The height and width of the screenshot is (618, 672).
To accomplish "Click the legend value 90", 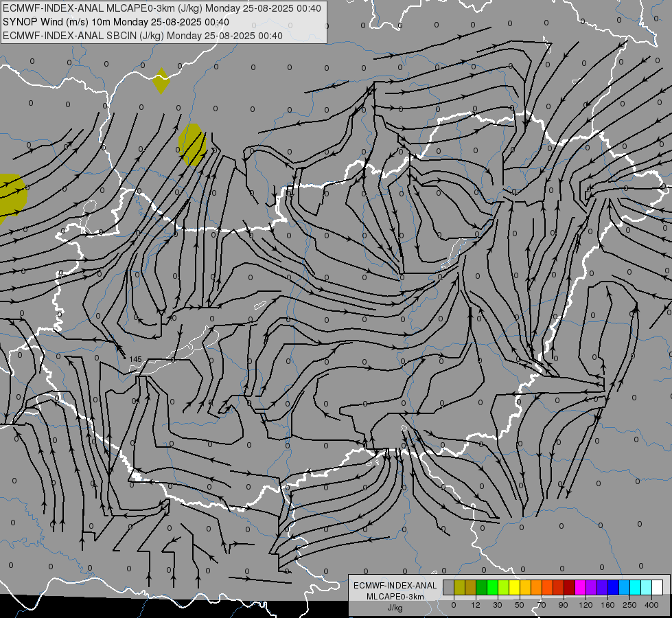I will pyautogui.click(x=563, y=605).
